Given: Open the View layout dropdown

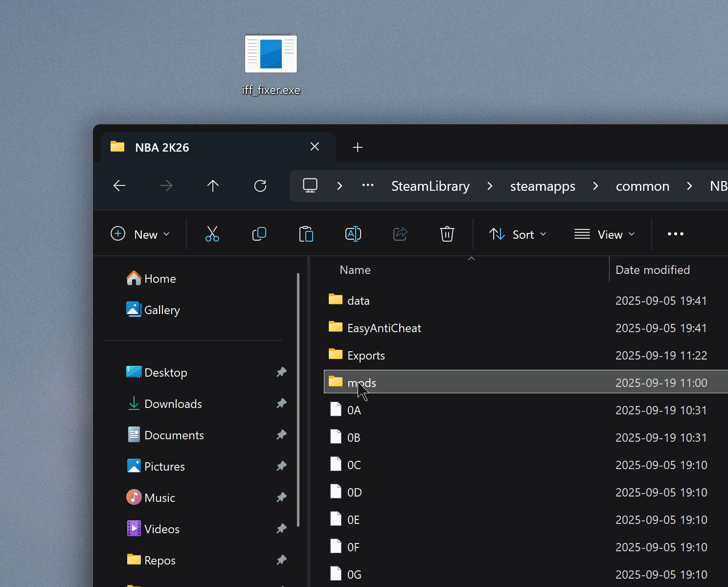Looking at the screenshot, I should 604,234.
